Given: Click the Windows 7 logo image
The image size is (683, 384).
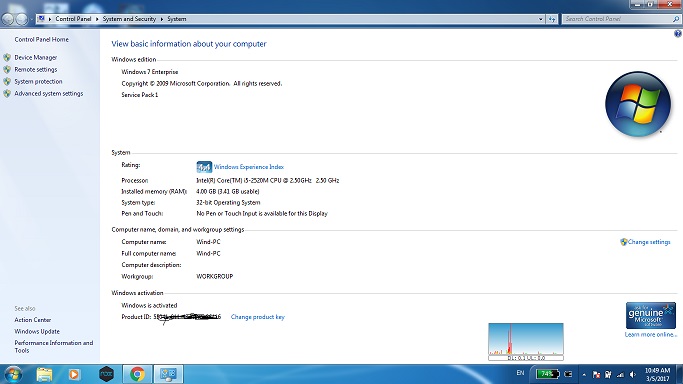Looking at the screenshot, I should [x=638, y=104].
